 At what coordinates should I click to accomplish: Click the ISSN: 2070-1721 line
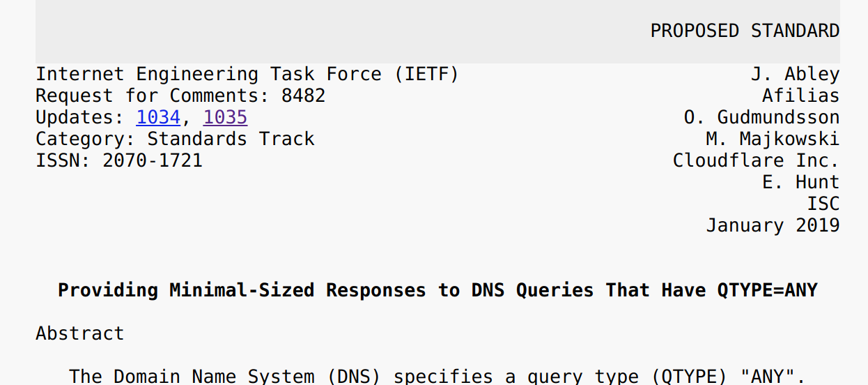(x=119, y=160)
